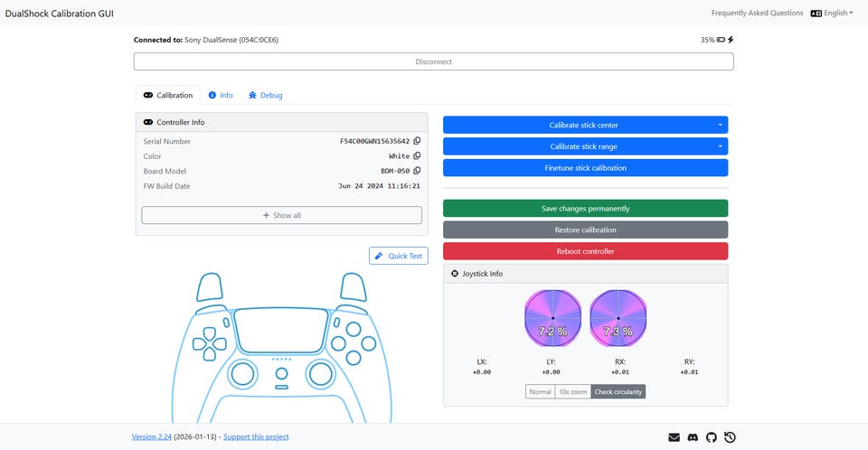Open Frequently Asked Questions
The width and height of the screenshot is (868, 450).
point(757,14)
